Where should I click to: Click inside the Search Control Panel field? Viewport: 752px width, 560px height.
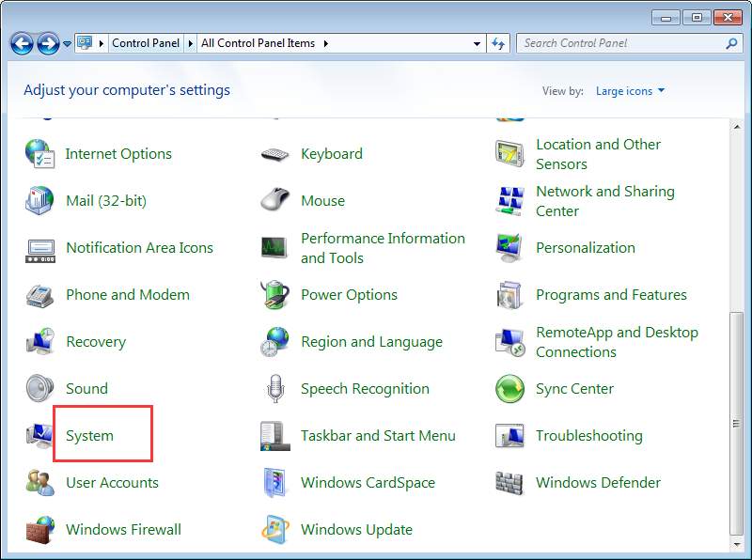tap(620, 42)
